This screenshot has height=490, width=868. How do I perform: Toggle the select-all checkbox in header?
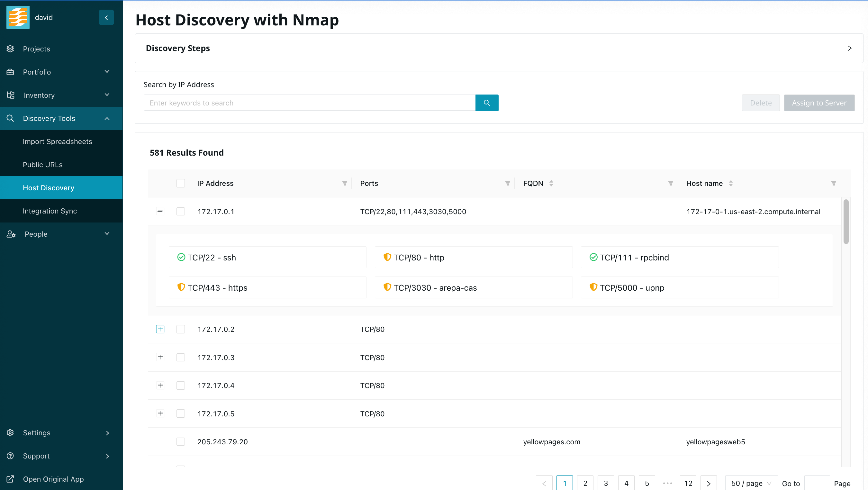(181, 183)
